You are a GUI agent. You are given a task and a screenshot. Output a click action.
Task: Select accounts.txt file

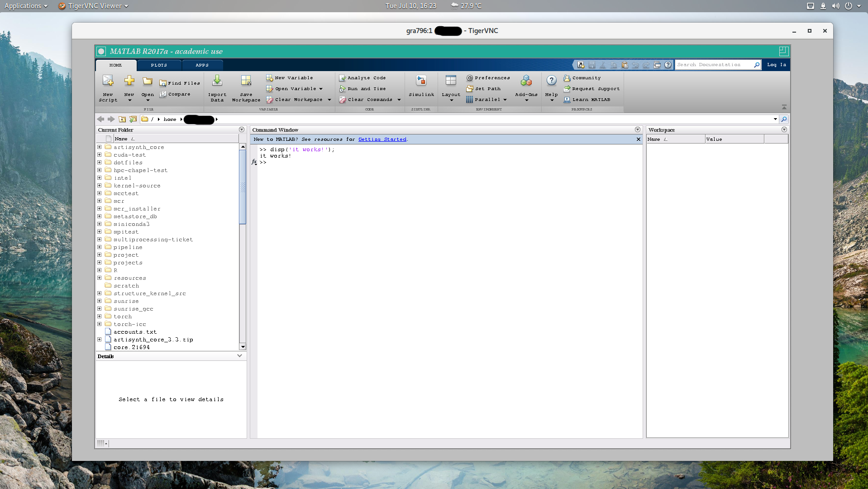point(135,332)
